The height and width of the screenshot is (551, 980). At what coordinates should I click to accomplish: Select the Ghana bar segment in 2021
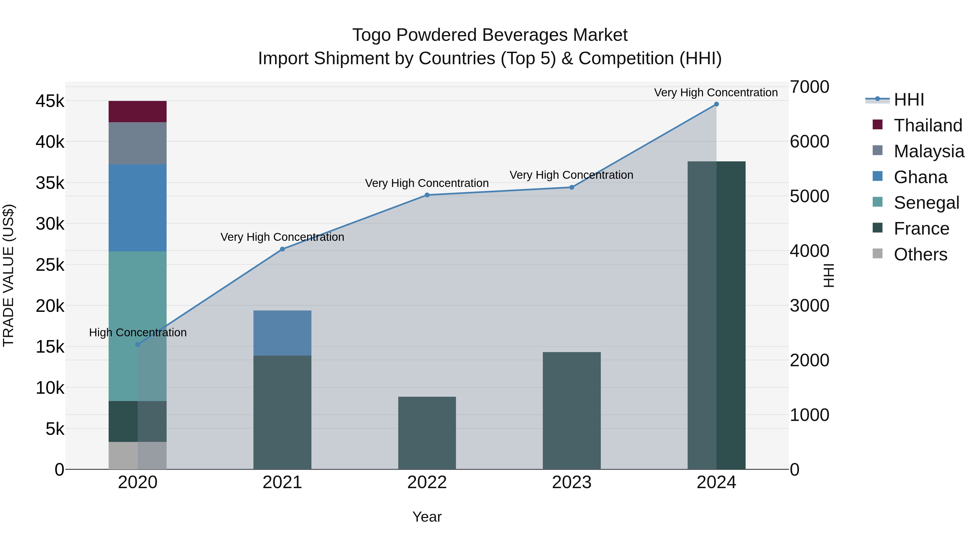(282, 333)
